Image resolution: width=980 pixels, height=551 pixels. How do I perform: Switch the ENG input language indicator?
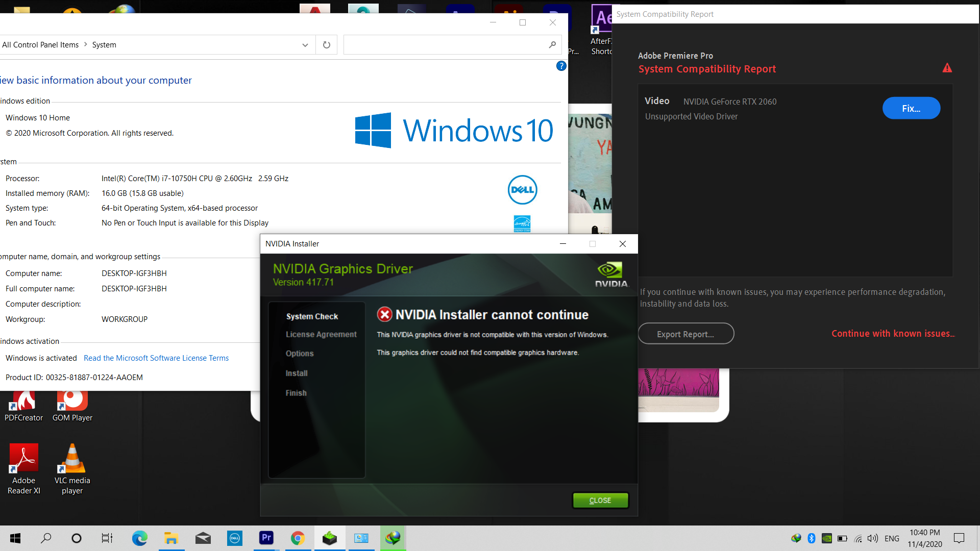(892, 538)
